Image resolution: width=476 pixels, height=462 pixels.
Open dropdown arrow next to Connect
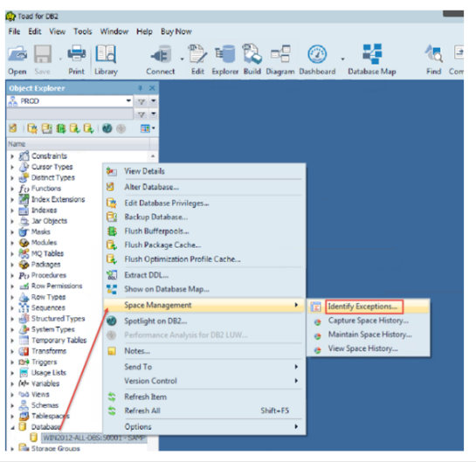click(183, 59)
